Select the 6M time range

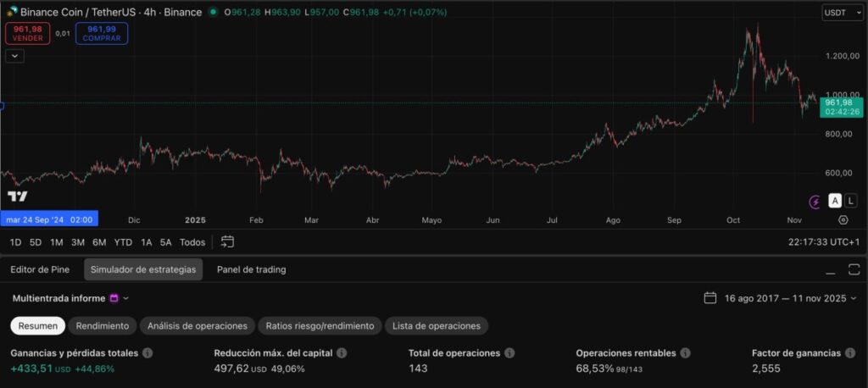point(100,242)
